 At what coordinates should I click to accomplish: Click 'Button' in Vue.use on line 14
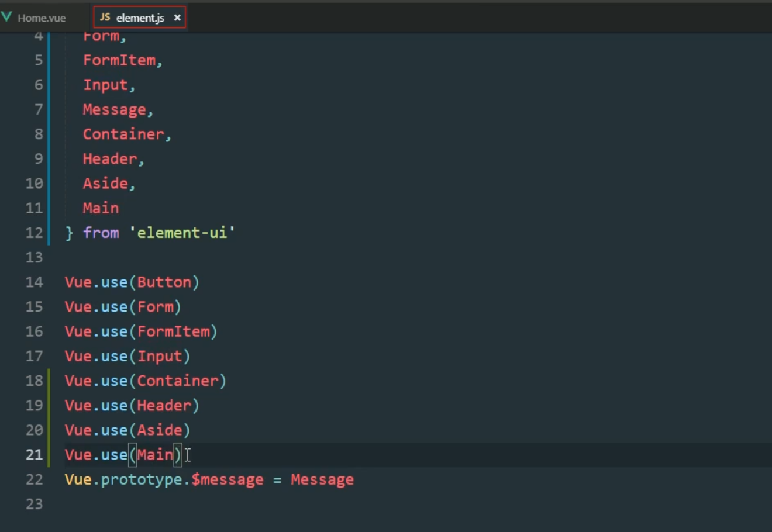point(164,282)
